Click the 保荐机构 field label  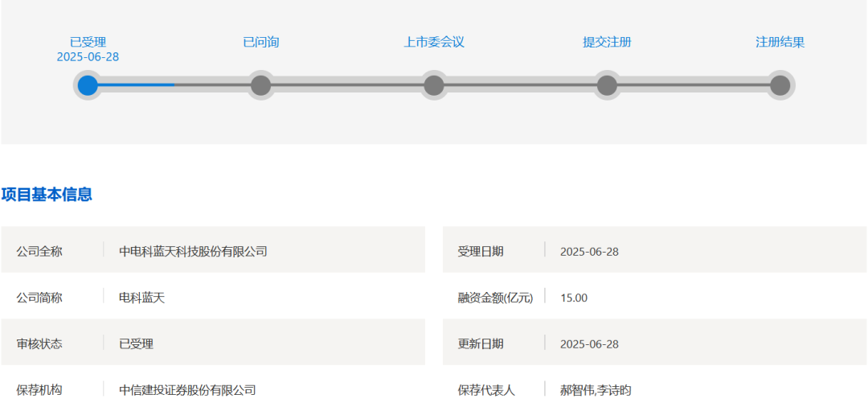pos(39,390)
